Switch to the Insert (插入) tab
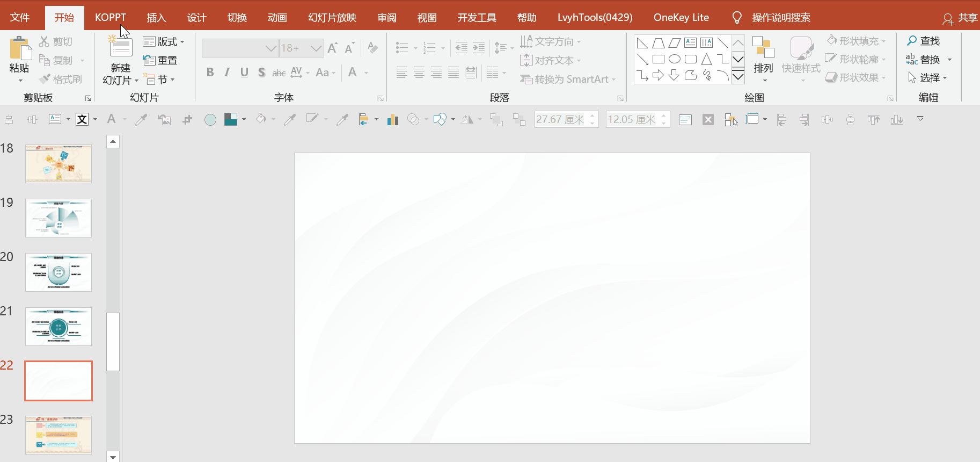Viewport: 980px width, 462px height. pos(156,17)
